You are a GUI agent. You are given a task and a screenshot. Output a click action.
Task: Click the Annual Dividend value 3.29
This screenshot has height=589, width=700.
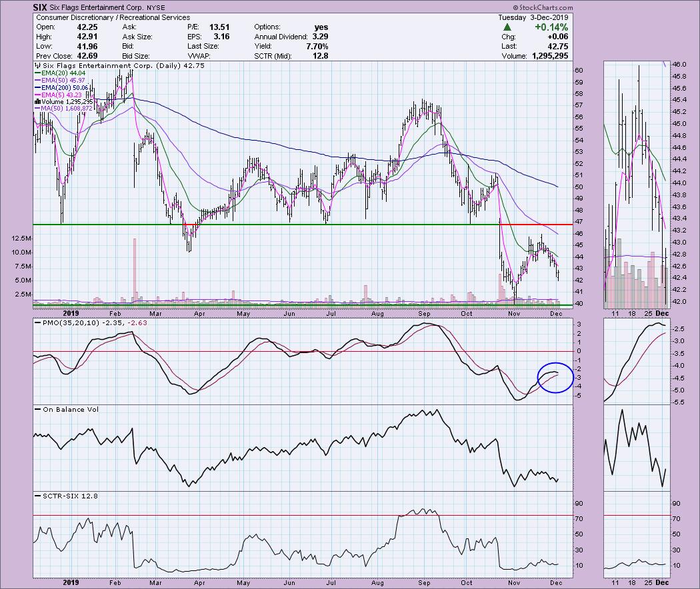320,37
